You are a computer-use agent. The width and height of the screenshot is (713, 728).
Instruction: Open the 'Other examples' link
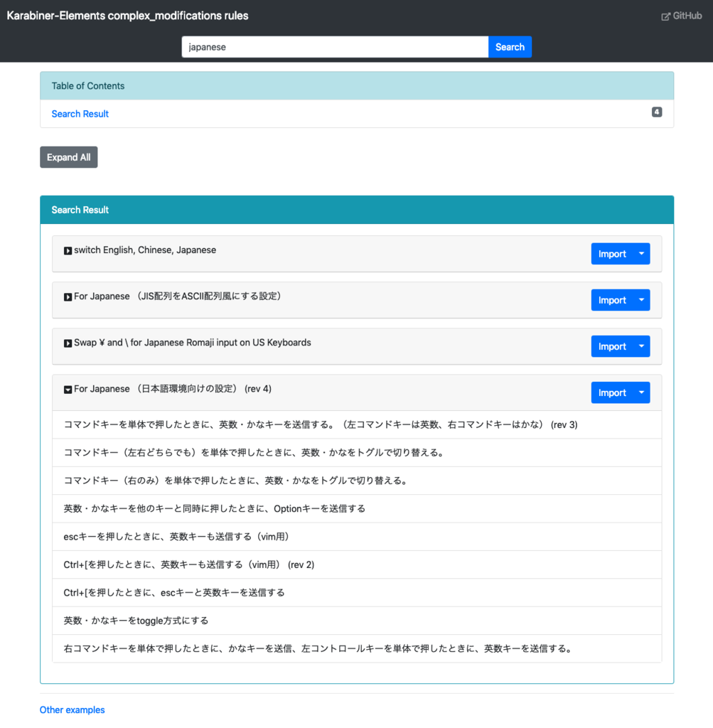point(72,710)
